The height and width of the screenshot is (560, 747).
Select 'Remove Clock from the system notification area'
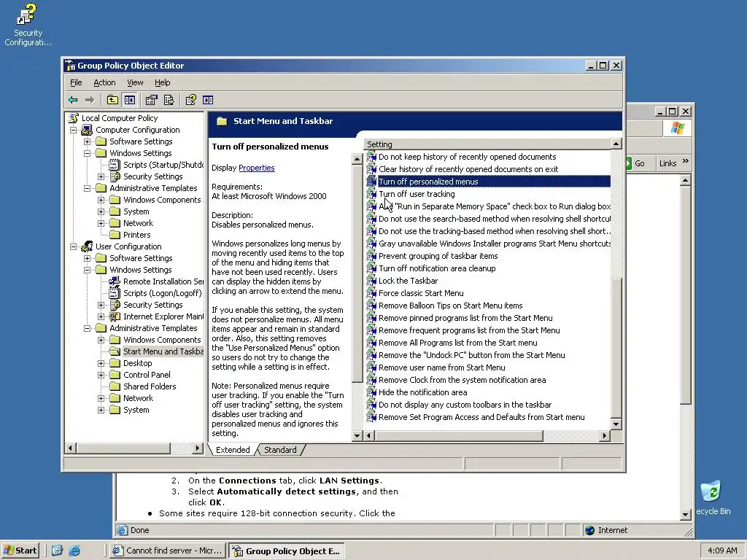[x=462, y=379]
